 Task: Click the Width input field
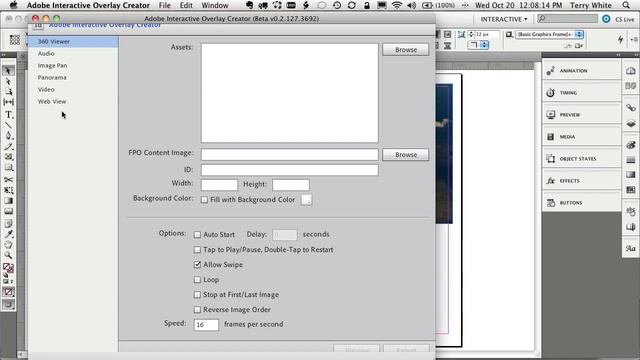point(219,185)
